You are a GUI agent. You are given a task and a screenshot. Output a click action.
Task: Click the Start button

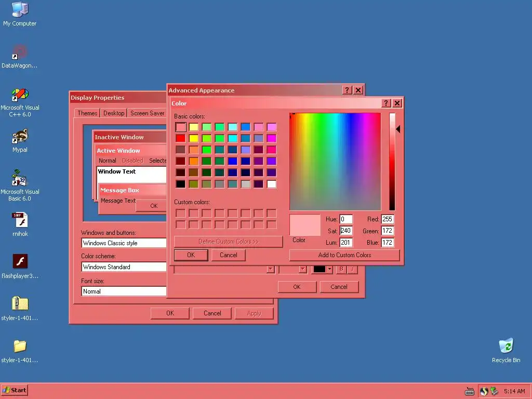point(14,390)
